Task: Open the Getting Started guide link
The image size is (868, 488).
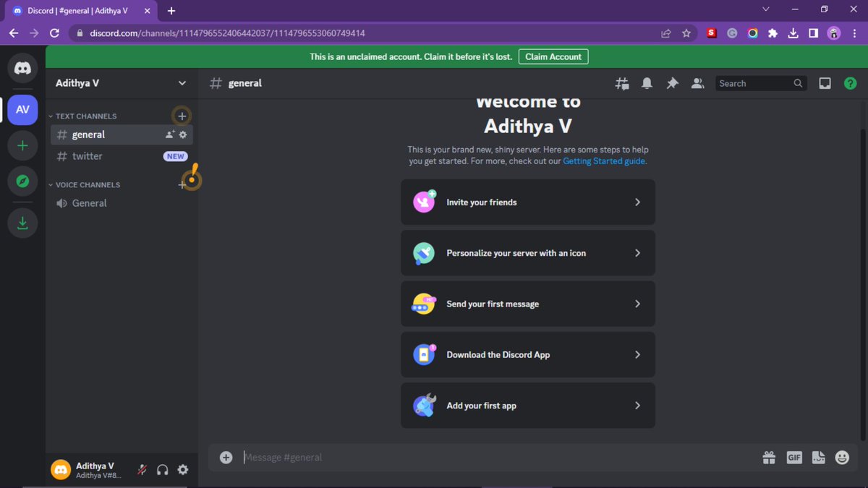Action: point(604,161)
